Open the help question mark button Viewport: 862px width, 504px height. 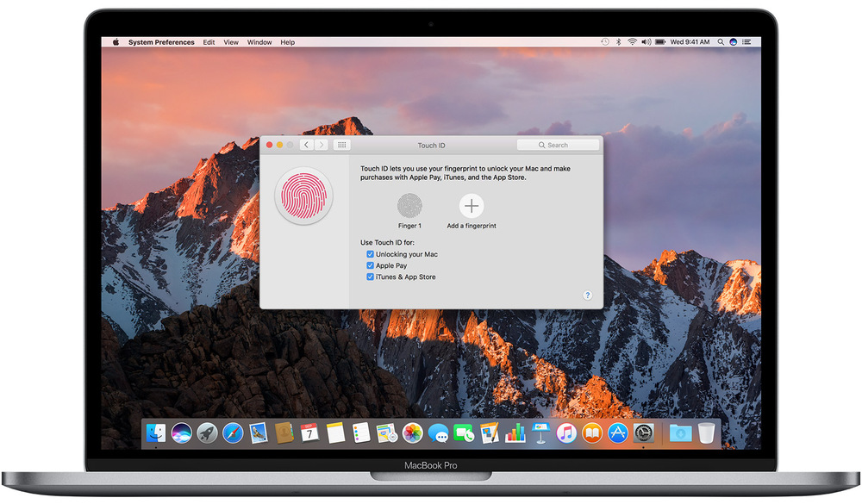[x=588, y=296]
